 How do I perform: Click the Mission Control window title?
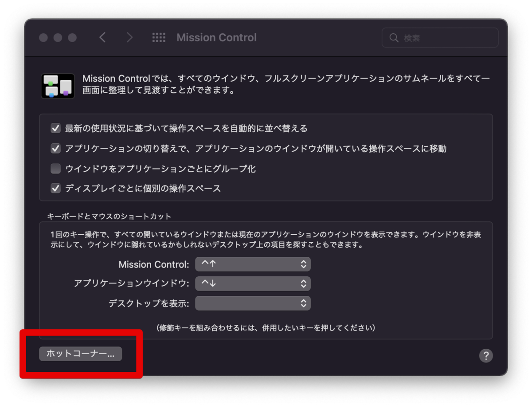[216, 38]
